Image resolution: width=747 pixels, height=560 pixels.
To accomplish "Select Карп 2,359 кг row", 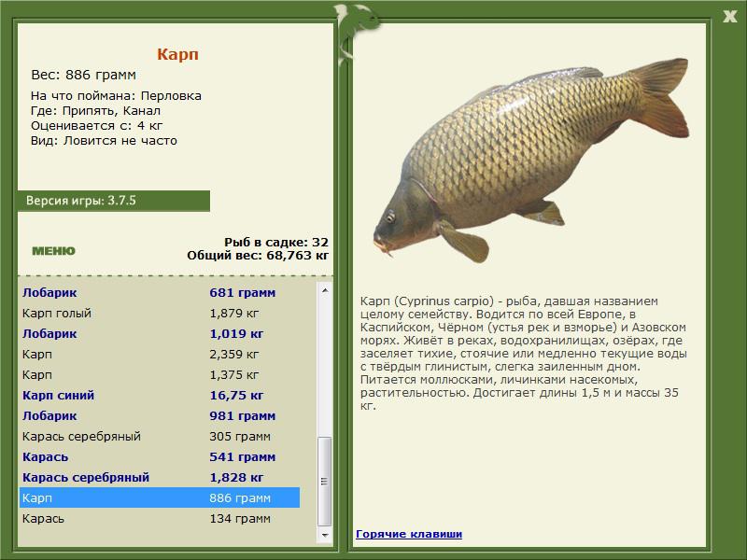I will 160,354.
